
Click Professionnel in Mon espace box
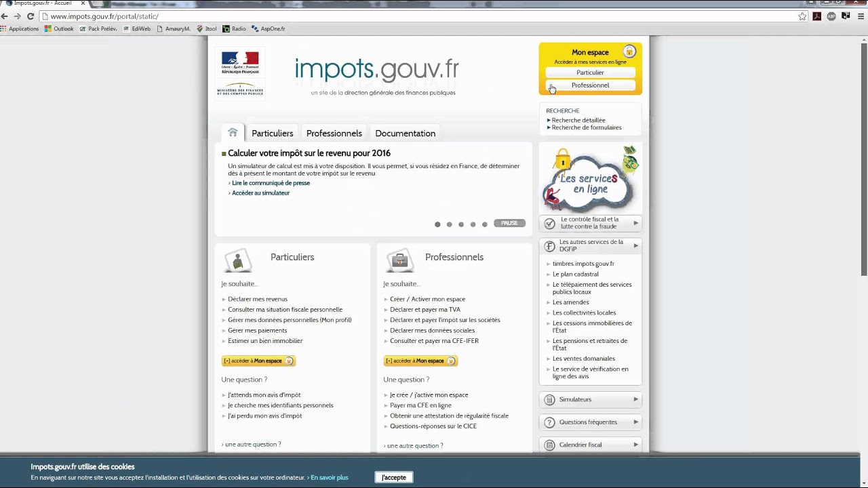coord(590,85)
